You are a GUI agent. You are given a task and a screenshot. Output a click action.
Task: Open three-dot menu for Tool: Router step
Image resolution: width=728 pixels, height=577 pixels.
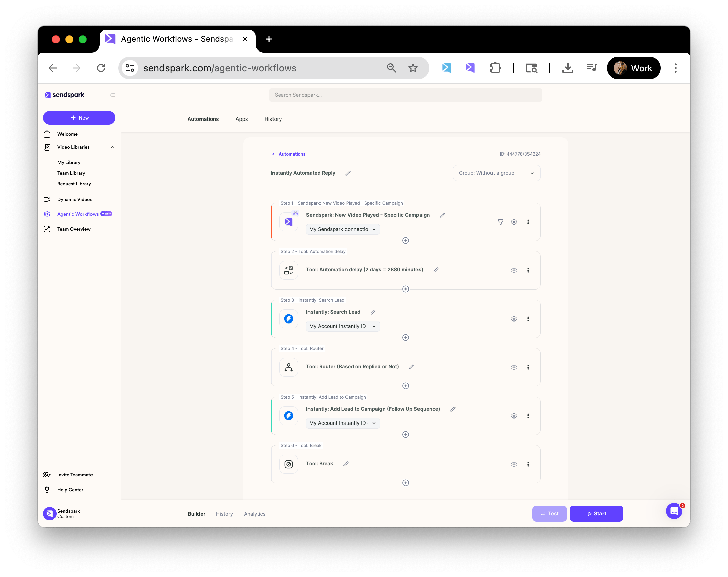[528, 367]
